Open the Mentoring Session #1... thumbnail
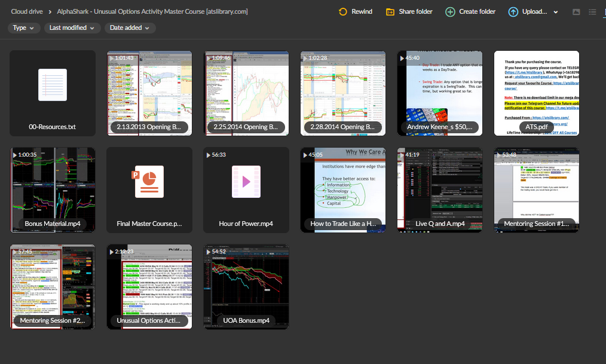 click(x=537, y=189)
